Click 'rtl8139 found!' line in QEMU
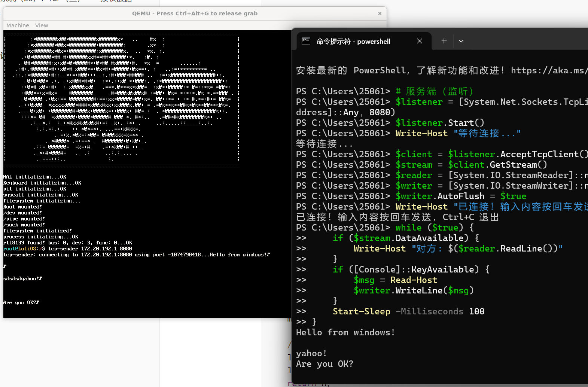Screen dimensions: 588x387 click(67, 243)
